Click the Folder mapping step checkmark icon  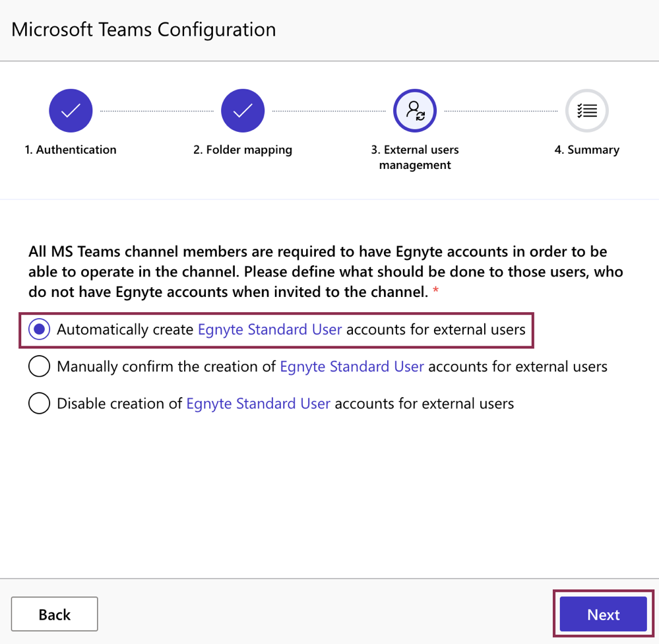(x=243, y=110)
